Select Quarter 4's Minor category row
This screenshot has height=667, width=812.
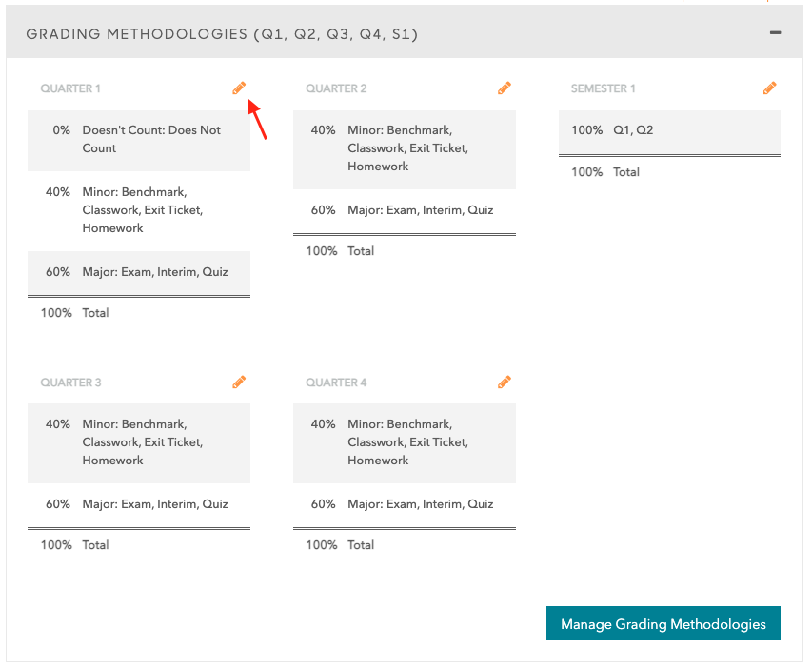coord(405,442)
